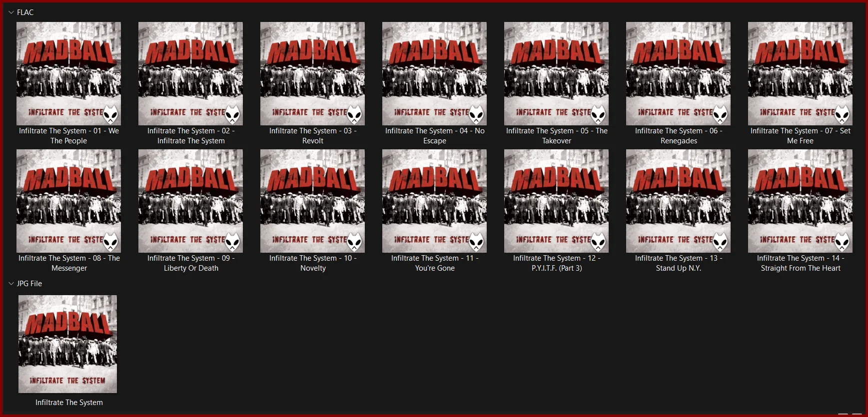Select the cover thumbnail of track 12 P.Y.I.T.F.
The height and width of the screenshot is (417, 868).
click(x=557, y=201)
